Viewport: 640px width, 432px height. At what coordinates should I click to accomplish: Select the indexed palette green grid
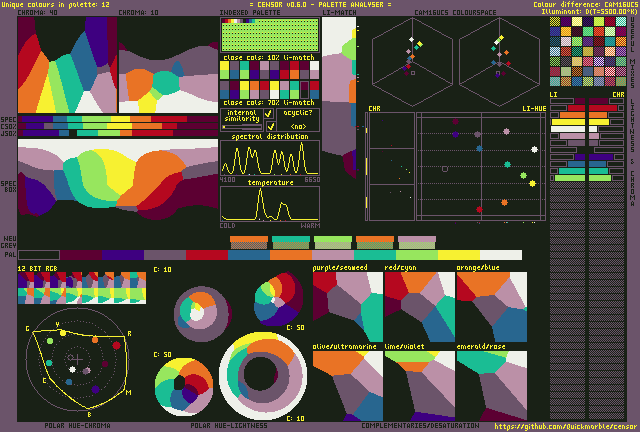click(270, 35)
